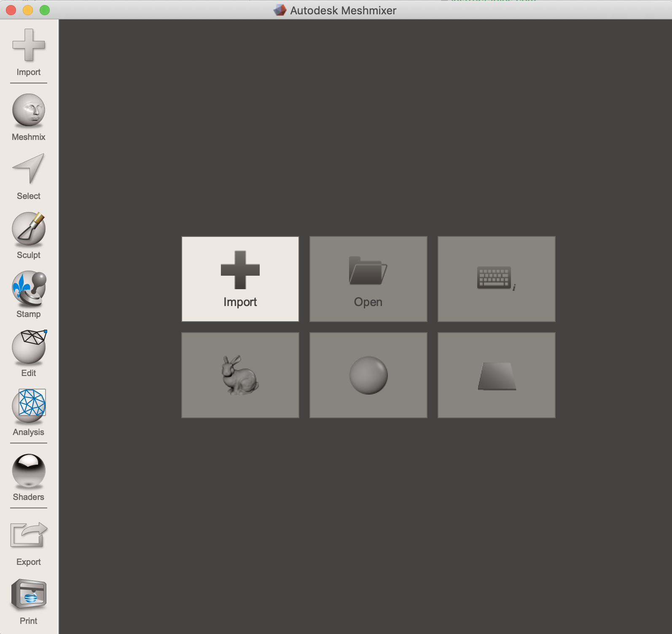Image resolution: width=672 pixels, height=634 pixels.
Task: Close the Meshmixer window with red button
Action: (11, 10)
